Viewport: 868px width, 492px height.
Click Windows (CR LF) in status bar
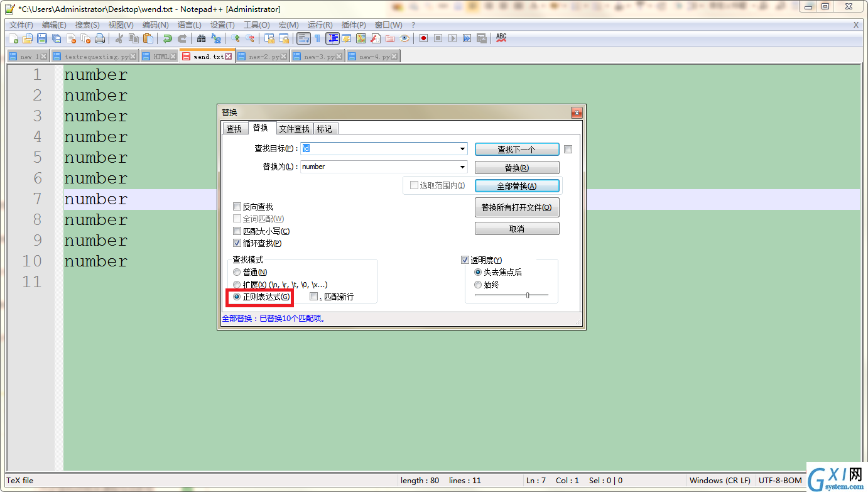(720, 481)
